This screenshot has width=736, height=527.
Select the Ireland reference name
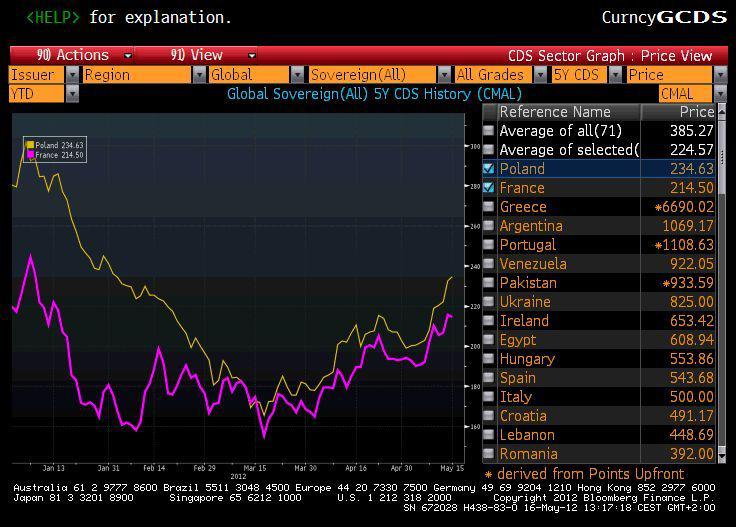524,321
